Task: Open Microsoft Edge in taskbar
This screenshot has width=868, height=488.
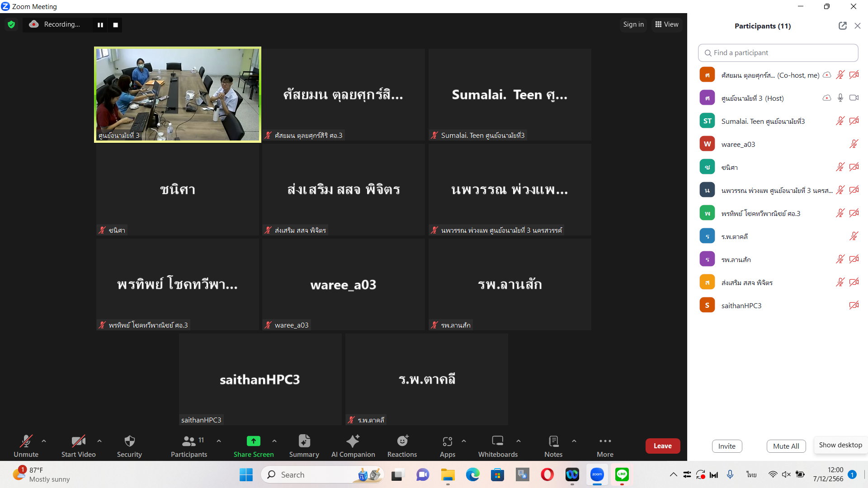Action: coord(473,474)
